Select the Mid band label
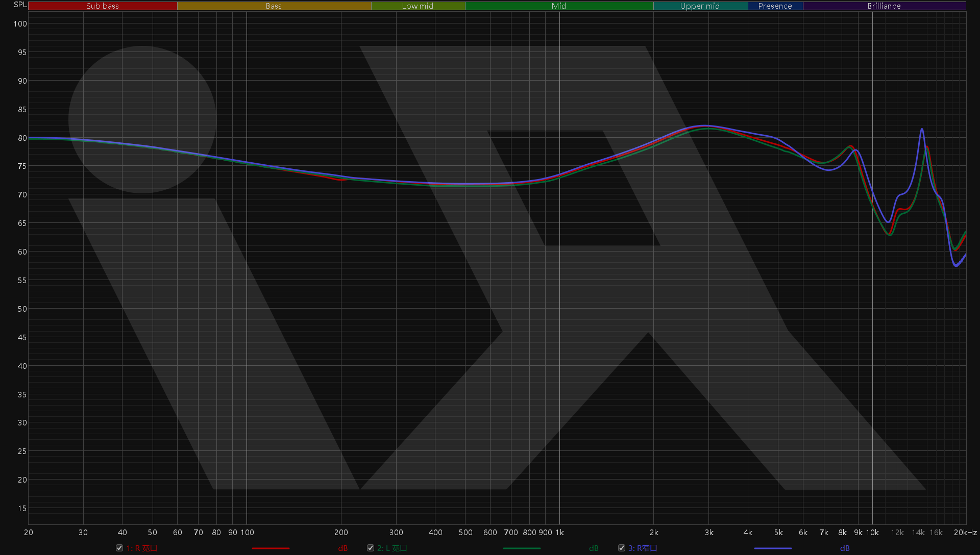The image size is (980, 555). pyautogui.click(x=559, y=6)
